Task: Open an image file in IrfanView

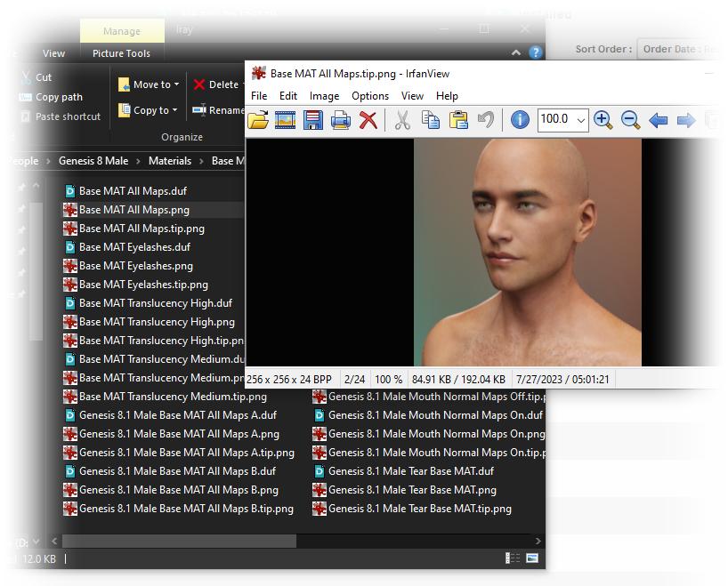Action: (x=258, y=120)
